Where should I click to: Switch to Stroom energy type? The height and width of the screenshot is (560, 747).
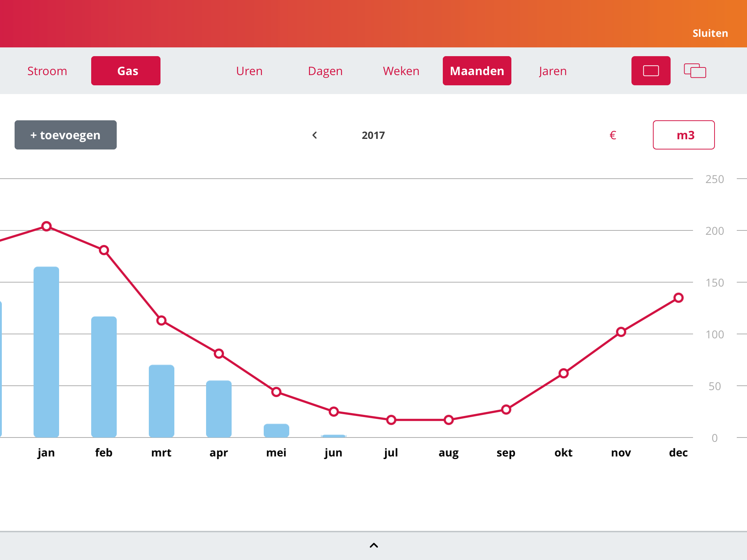(x=47, y=71)
